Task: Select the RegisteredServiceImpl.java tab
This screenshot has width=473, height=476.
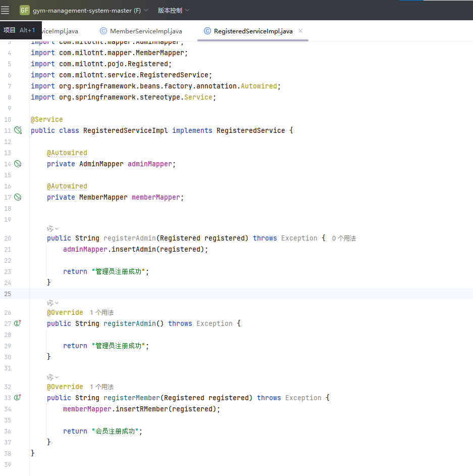Action: (253, 31)
